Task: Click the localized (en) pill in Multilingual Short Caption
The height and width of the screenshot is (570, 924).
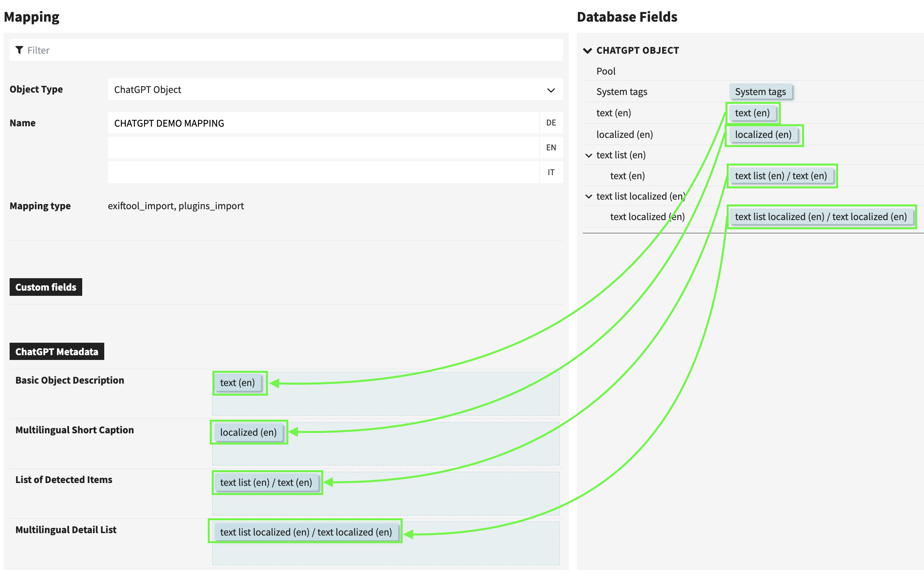Action: [248, 433]
